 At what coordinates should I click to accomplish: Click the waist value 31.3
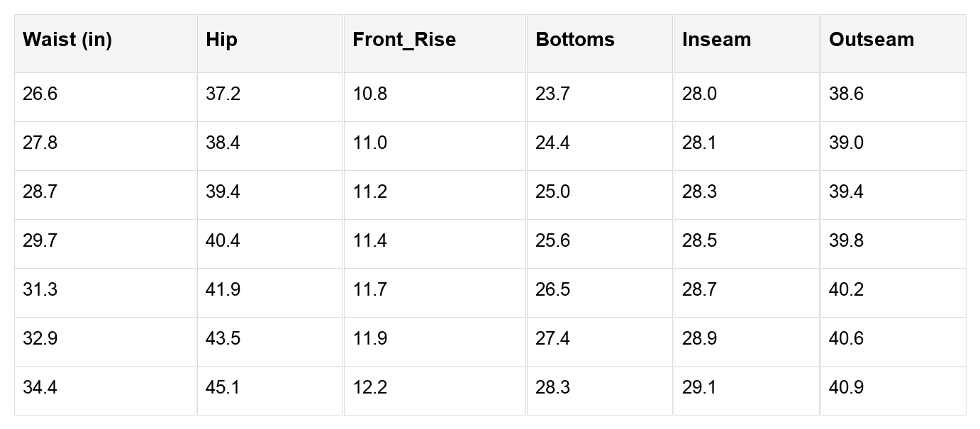(40, 290)
